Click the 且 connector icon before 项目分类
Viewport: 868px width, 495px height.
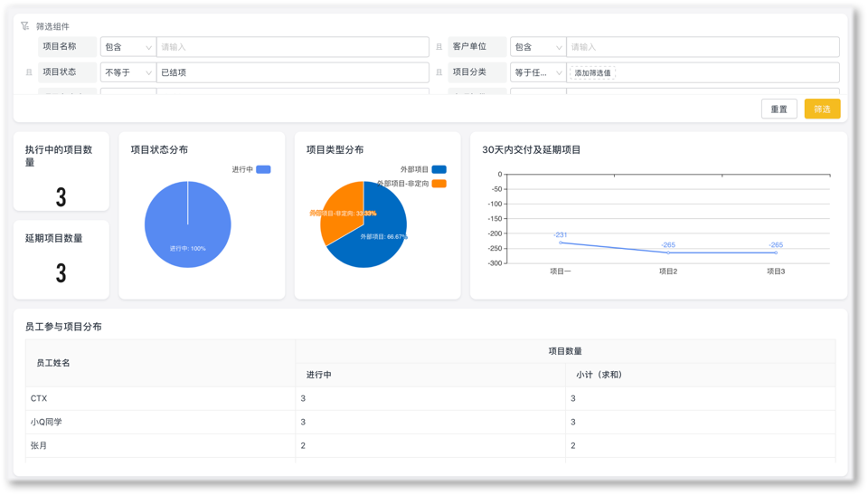[439, 72]
